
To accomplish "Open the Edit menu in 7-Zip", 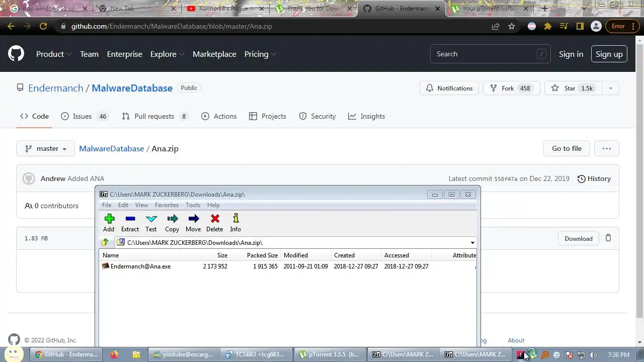I will coord(123,205).
